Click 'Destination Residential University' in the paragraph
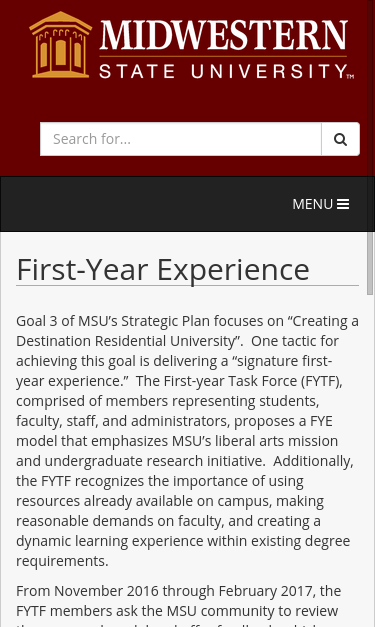Image resolution: width=375 pixels, height=627 pixels. 127,341
